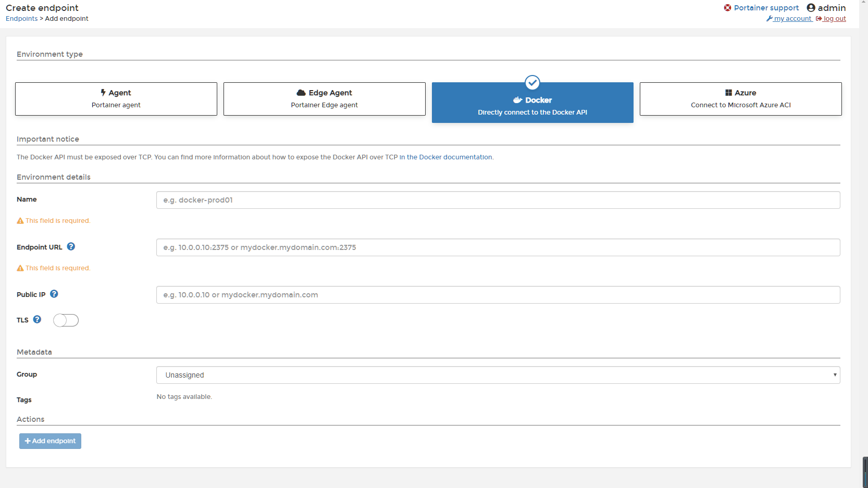The width and height of the screenshot is (868, 488).
Task: Navigate back using the Endpoints breadcrumb
Action: 21,18
